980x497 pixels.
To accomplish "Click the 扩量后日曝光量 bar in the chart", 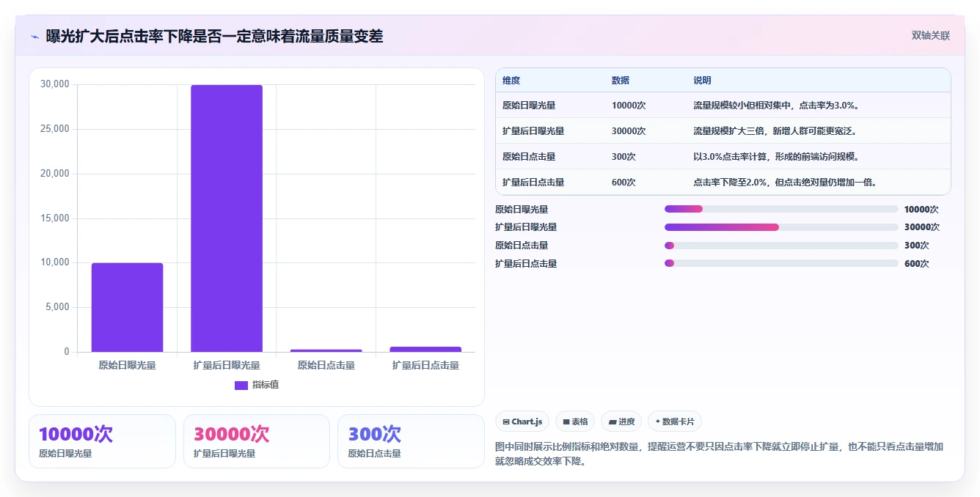I will [x=227, y=218].
